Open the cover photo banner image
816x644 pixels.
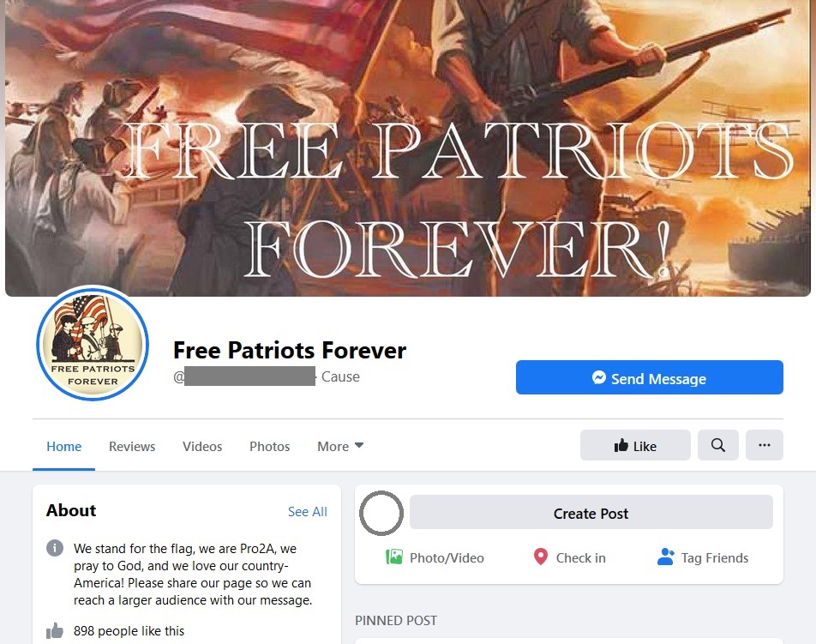[x=408, y=147]
